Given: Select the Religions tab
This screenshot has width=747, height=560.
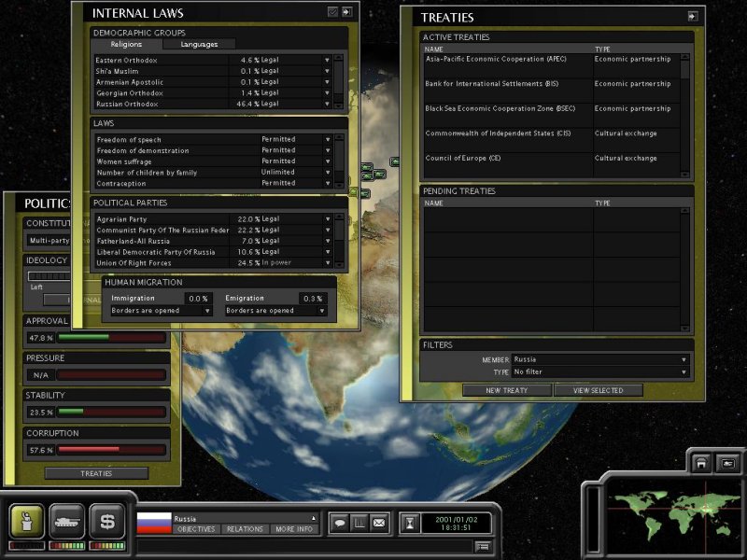Looking at the screenshot, I should click(127, 44).
